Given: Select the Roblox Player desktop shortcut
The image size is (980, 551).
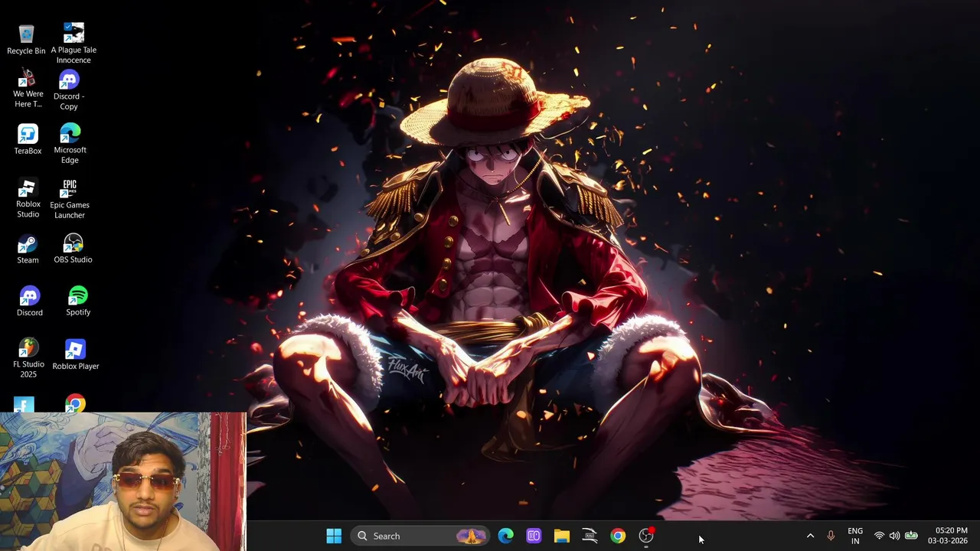Looking at the screenshot, I should tap(75, 355).
